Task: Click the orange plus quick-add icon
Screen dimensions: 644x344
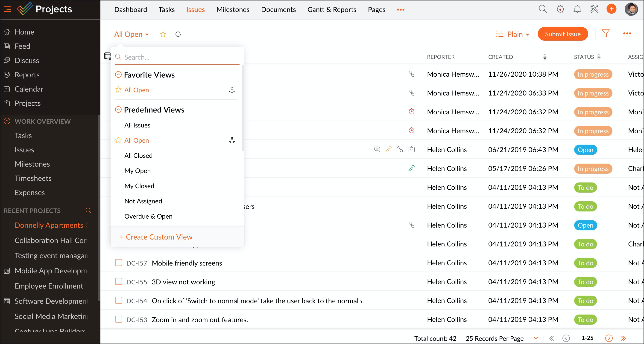Action: coord(611,9)
